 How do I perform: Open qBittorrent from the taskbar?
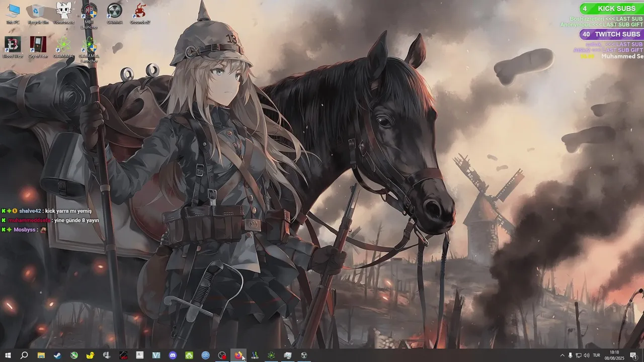(x=206, y=355)
